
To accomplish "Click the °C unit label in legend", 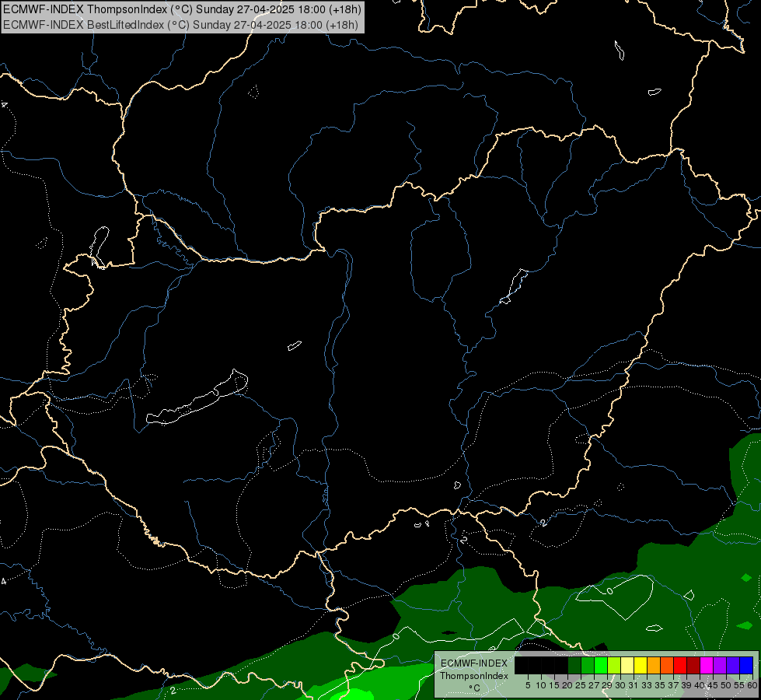I will pos(474,688).
